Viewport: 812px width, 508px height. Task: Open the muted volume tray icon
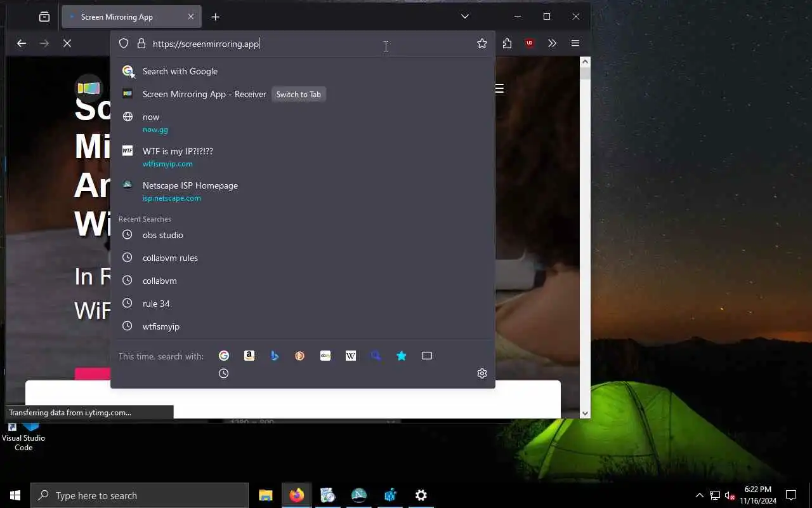730,495
